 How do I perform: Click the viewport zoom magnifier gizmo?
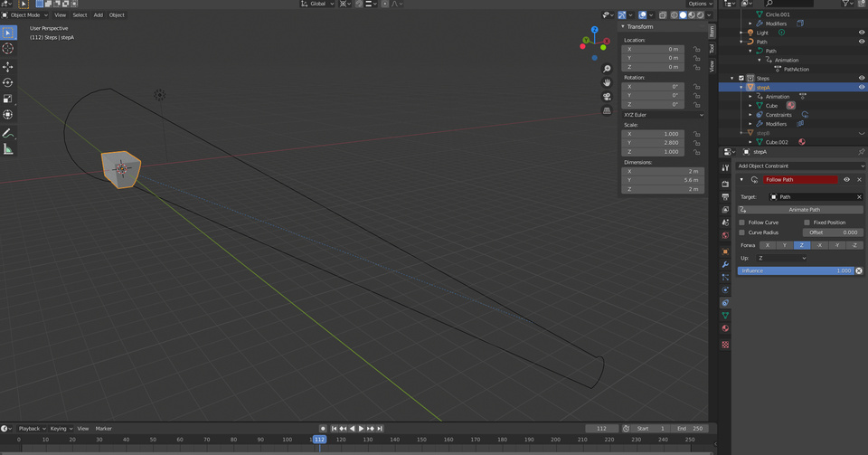click(x=607, y=69)
